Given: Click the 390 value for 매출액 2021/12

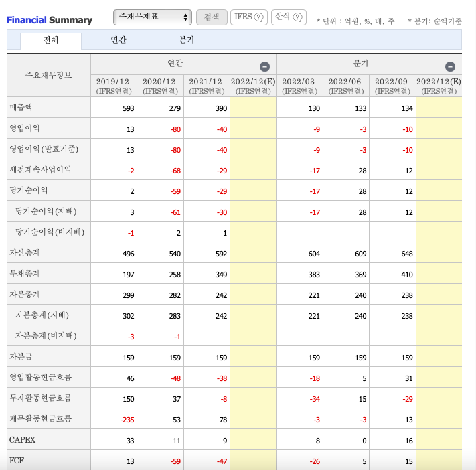Looking at the screenshot, I should (222, 108).
